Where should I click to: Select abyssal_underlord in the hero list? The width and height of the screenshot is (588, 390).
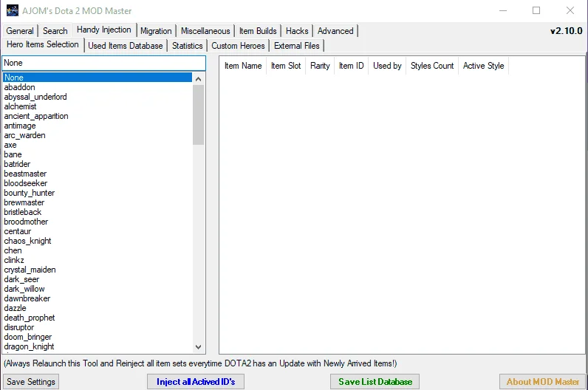tap(98, 97)
